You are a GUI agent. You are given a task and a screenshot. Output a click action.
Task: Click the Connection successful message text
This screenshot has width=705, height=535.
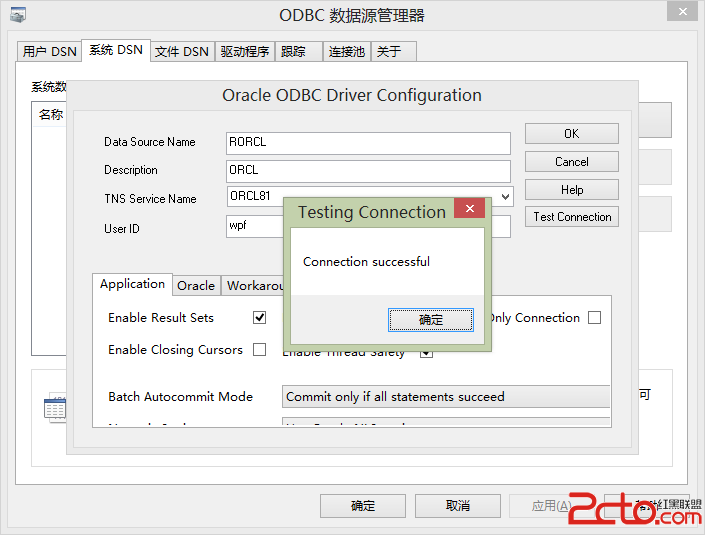[366, 262]
